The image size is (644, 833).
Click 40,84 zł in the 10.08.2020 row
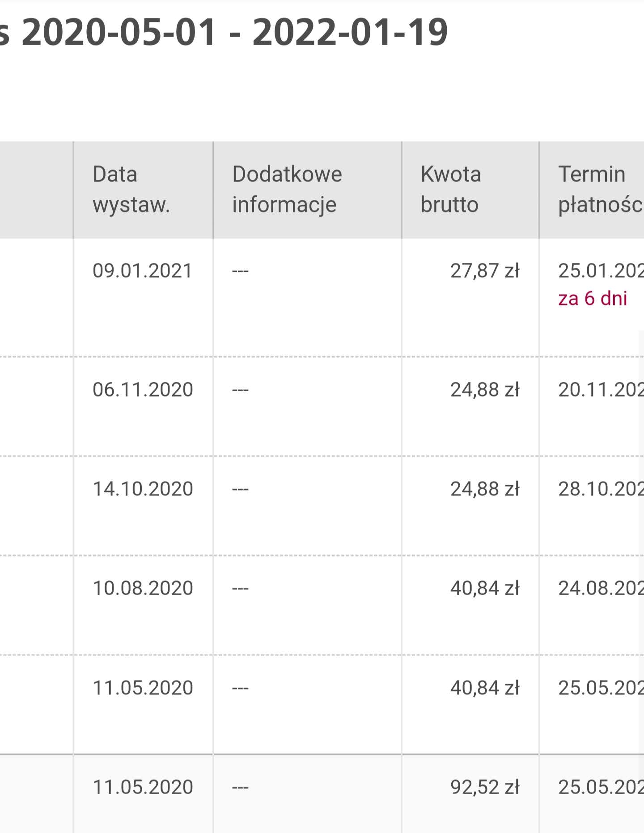[x=484, y=588]
